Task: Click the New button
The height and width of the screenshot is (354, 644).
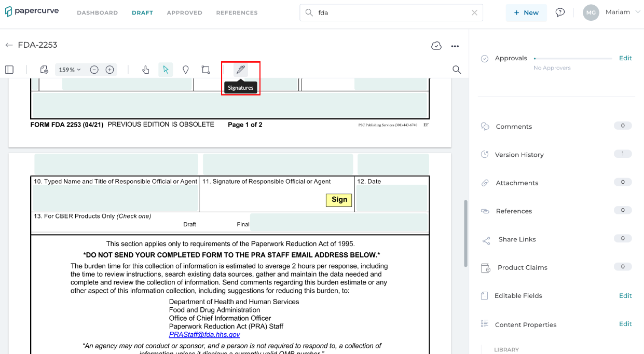Action: tap(526, 12)
